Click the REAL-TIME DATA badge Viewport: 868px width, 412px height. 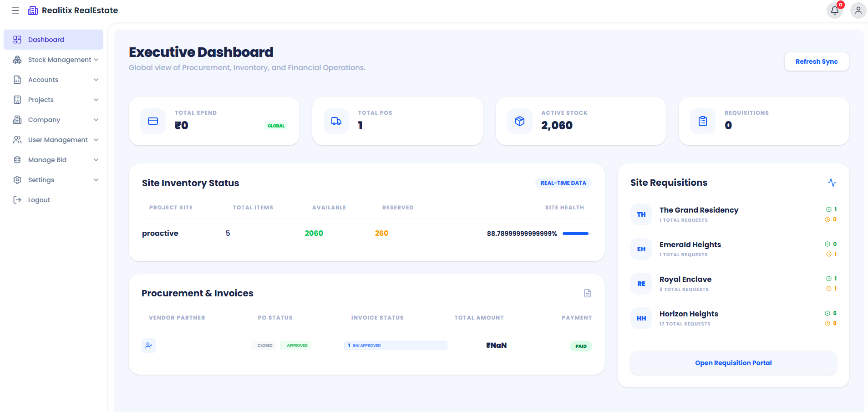(563, 183)
